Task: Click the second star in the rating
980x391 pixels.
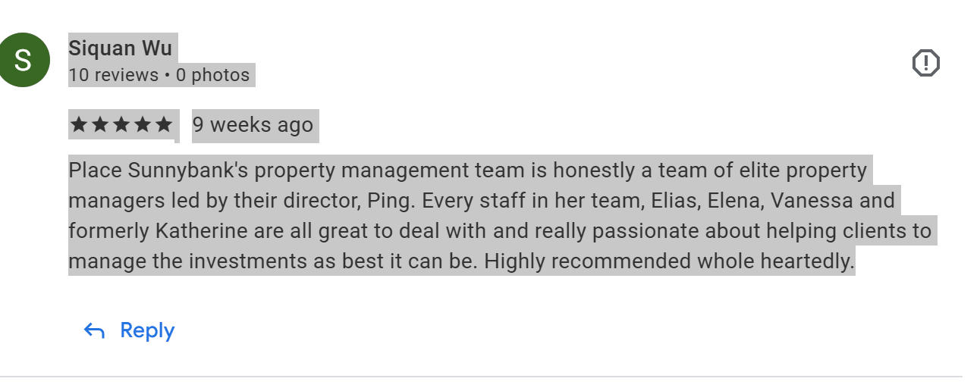Action: 100,125
